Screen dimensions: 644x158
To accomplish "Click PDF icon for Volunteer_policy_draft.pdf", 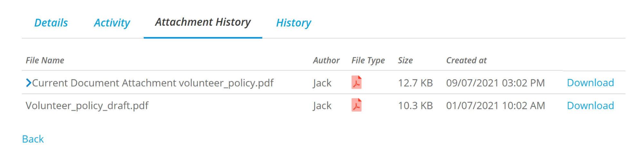I will 356,105.
